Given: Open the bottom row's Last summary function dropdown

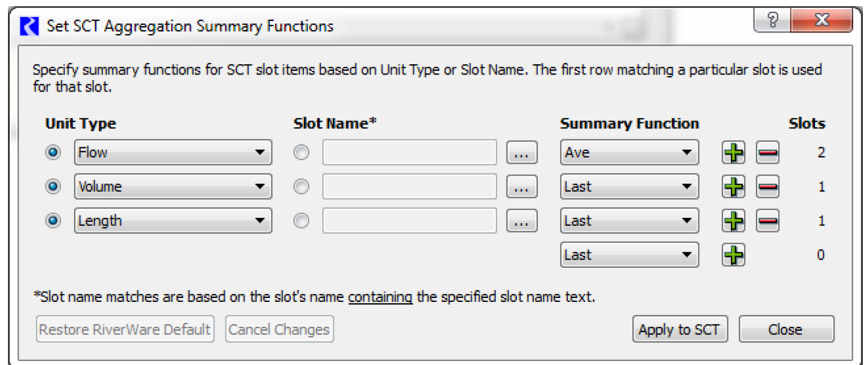Looking at the screenshot, I should [629, 255].
